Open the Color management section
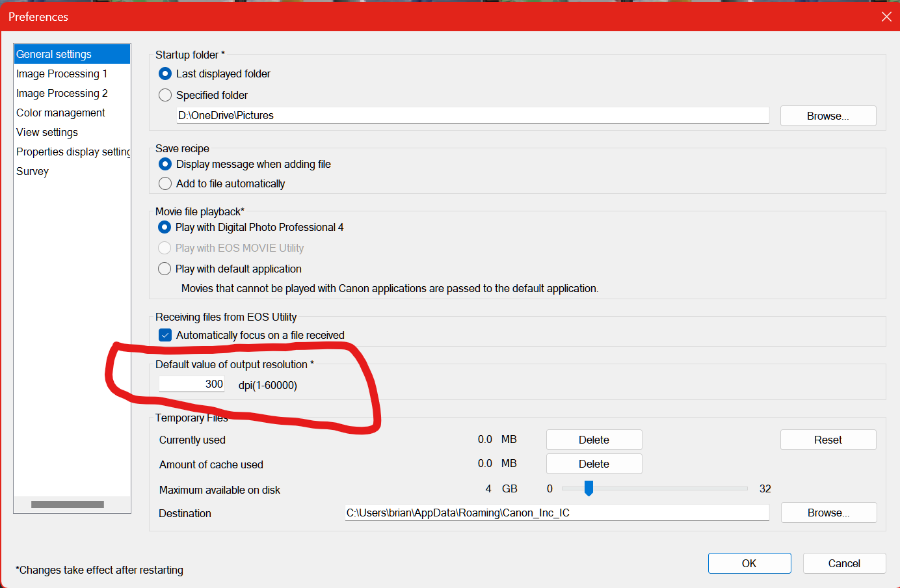The width and height of the screenshot is (900, 588). pos(60,113)
